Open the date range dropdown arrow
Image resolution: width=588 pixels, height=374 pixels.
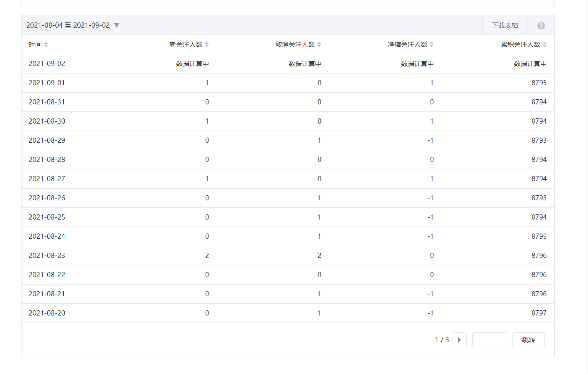click(x=117, y=25)
